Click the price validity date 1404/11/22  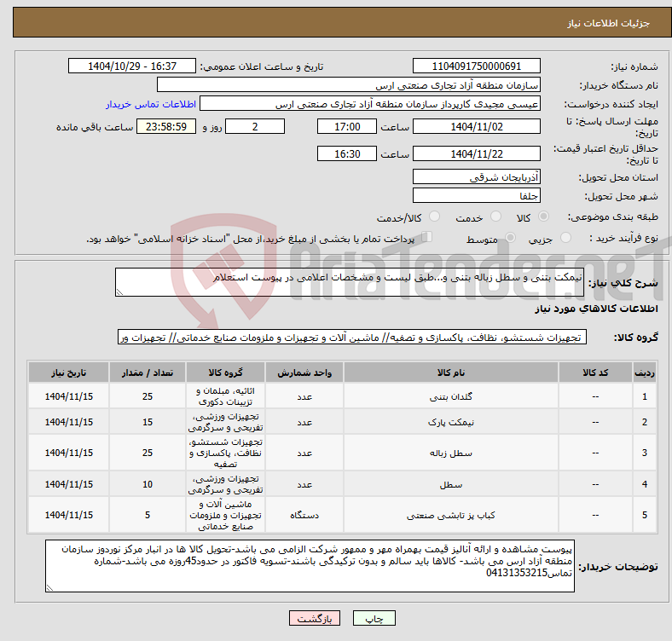click(x=477, y=153)
